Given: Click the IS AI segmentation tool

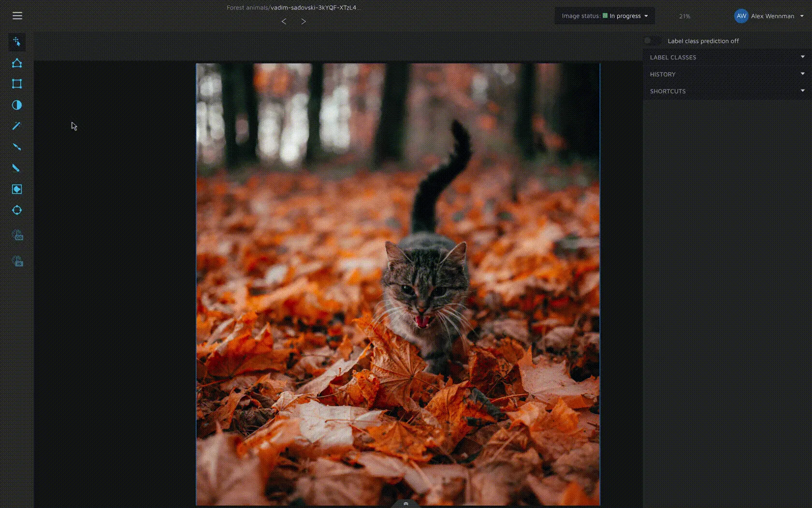Looking at the screenshot, I should pos(17,262).
